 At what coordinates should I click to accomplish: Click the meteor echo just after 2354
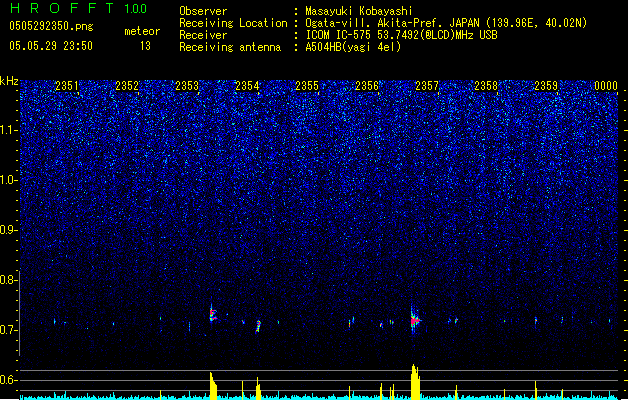click(x=258, y=326)
